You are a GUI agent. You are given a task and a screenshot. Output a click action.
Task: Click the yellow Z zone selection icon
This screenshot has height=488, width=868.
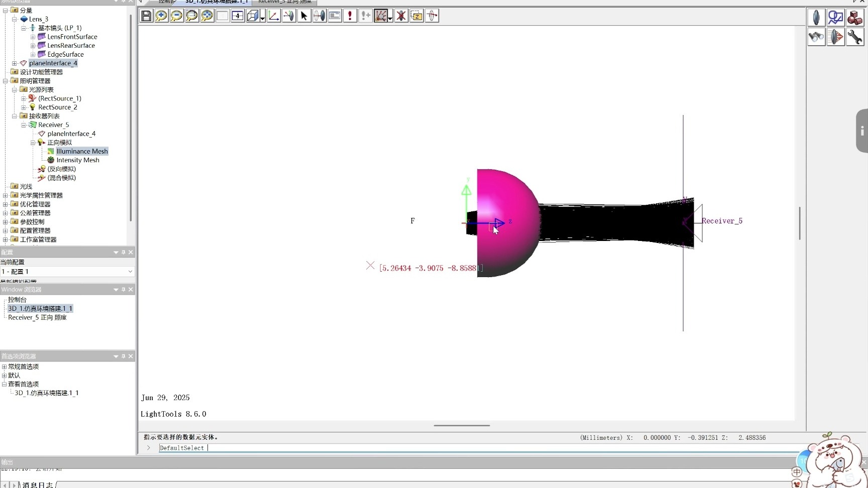pyautogui.click(x=416, y=16)
